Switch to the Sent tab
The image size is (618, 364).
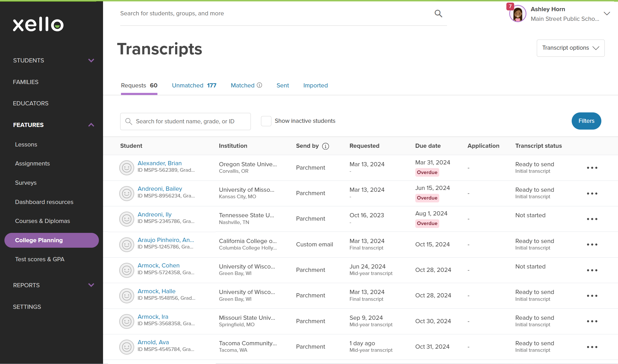pyautogui.click(x=283, y=85)
